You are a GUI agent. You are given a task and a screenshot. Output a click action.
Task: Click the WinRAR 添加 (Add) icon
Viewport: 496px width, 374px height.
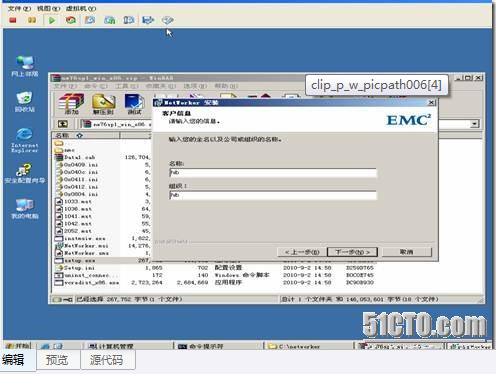point(71,104)
